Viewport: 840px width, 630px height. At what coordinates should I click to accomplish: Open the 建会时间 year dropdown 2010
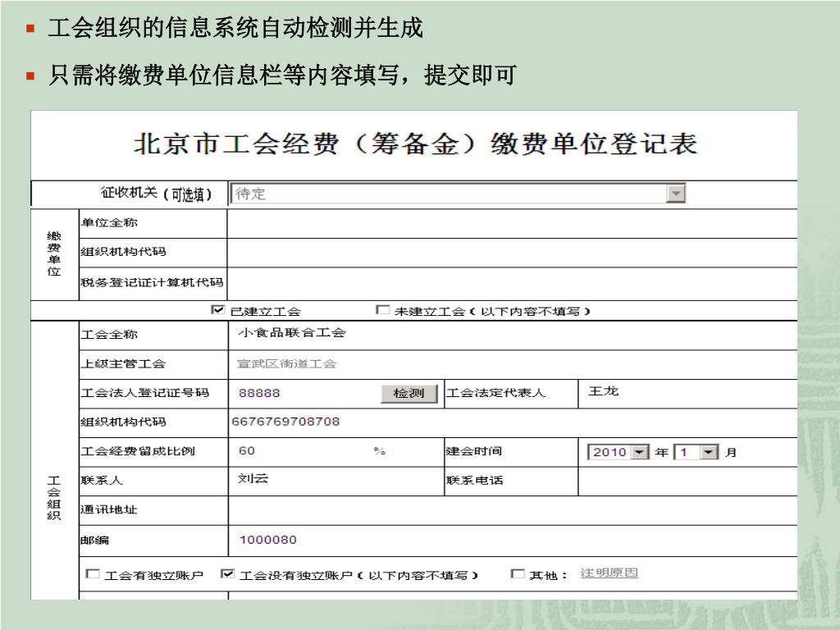click(619, 452)
